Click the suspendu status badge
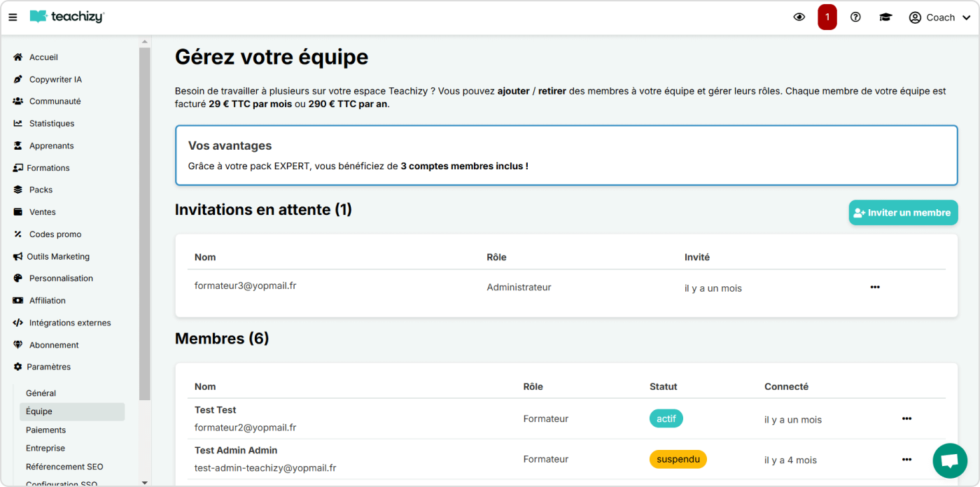Screen dimensions: 980x487 (678, 459)
